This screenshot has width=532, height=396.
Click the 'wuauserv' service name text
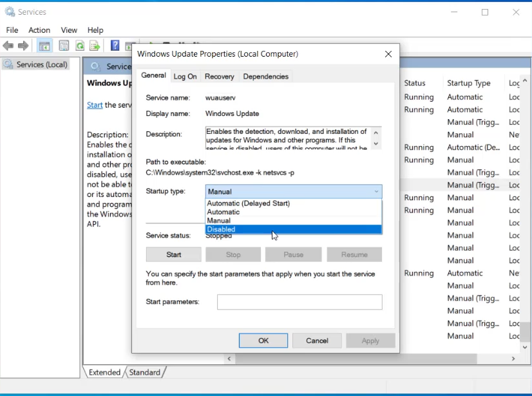(220, 98)
